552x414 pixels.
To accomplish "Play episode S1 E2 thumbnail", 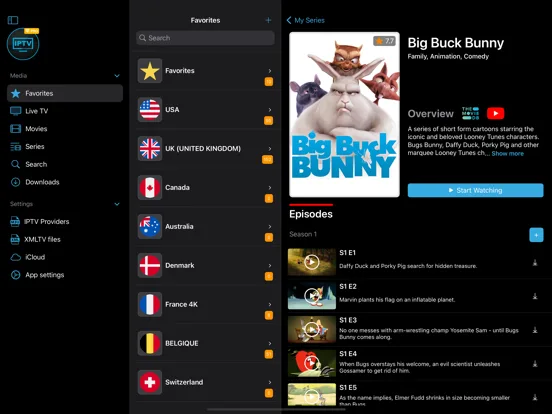I will coord(312,296).
